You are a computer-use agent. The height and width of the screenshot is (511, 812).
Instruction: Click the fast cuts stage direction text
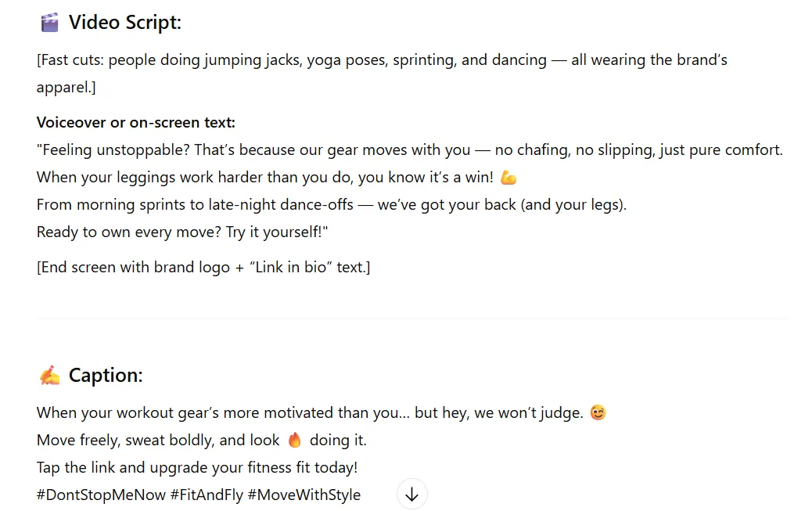(x=382, y=59)
